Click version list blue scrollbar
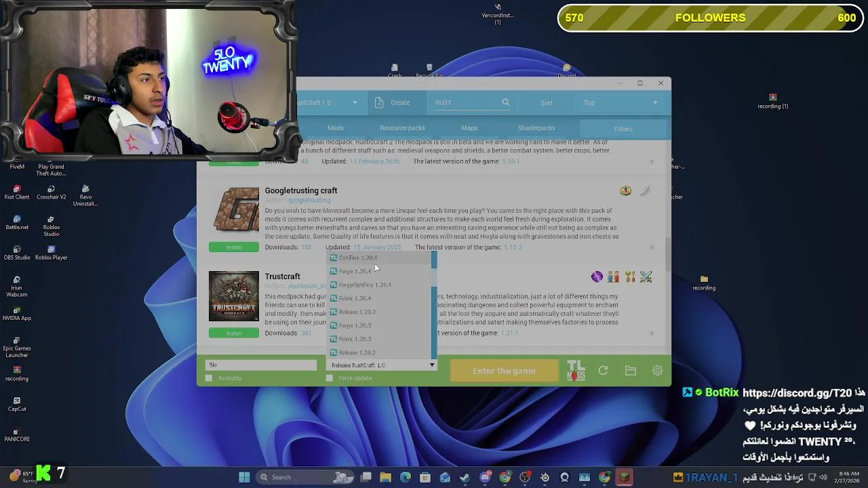Viewport: 868px width, 488px height. (x=434, y=306)
